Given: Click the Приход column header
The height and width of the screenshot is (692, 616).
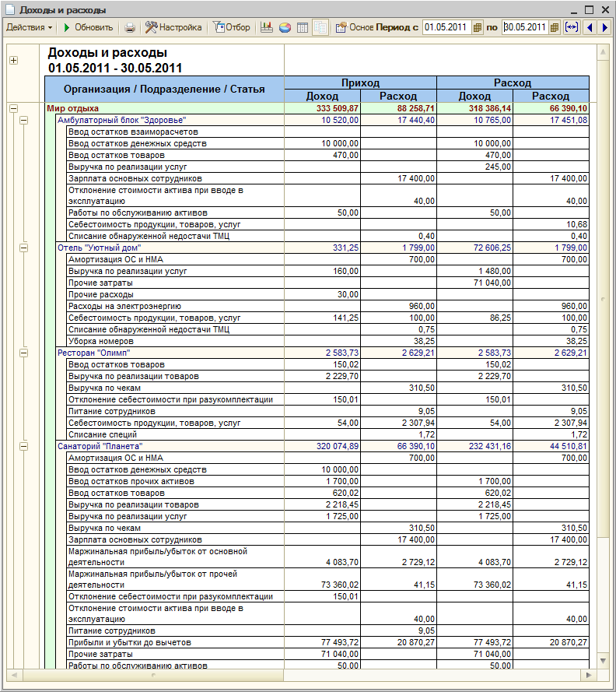Looking at the screenshot, I should click(x=360, y=83).
